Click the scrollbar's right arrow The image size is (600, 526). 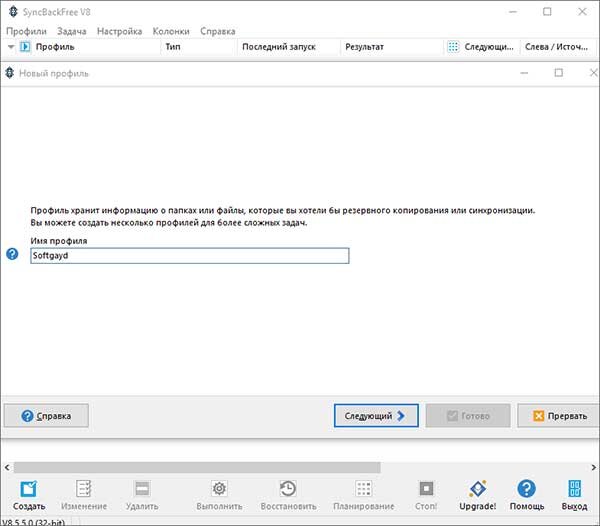[593, 467]
